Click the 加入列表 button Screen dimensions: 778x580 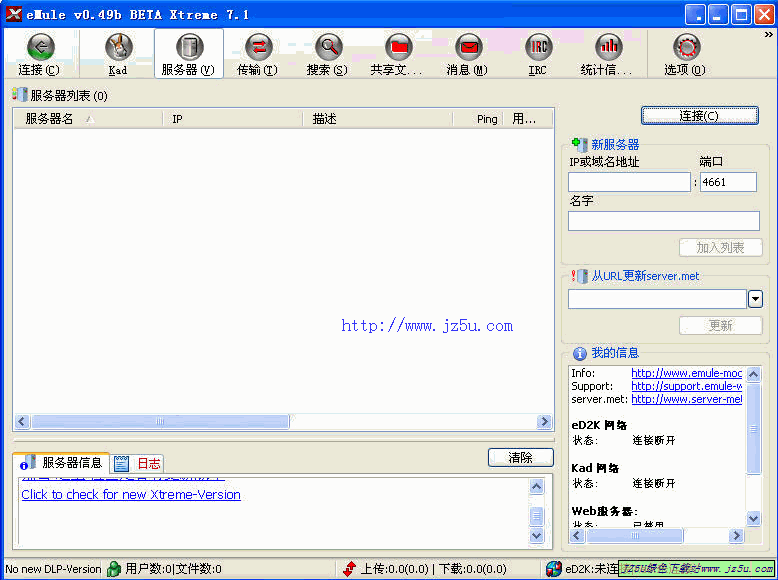coord(720,248)
